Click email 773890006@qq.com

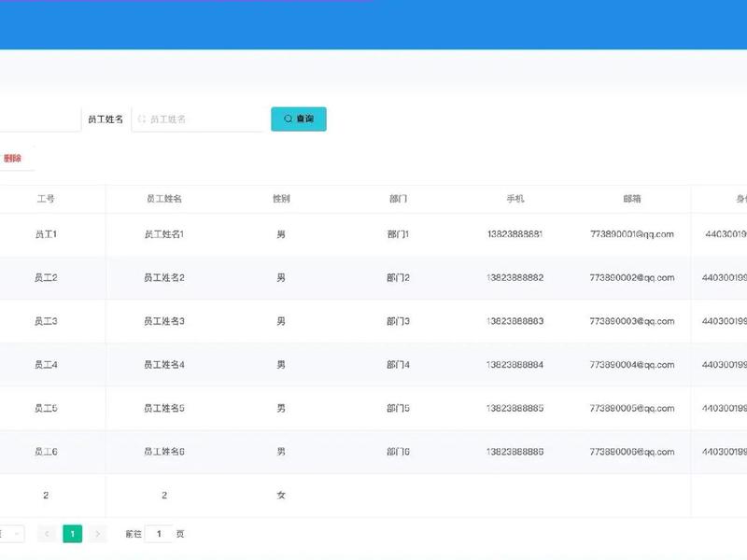click(x=632, y=452)
